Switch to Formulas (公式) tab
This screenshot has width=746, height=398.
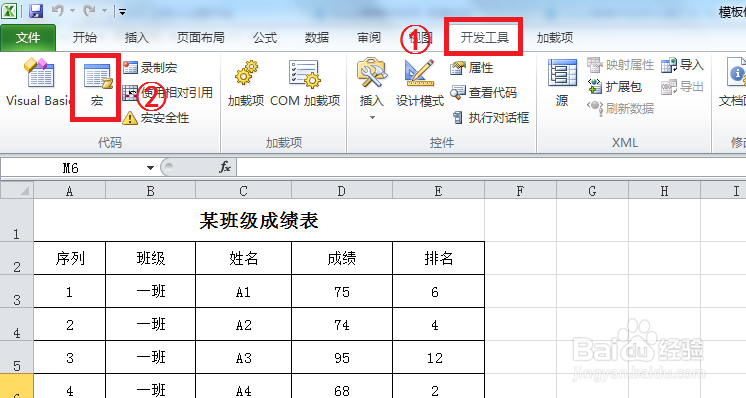tap(265, 38)
